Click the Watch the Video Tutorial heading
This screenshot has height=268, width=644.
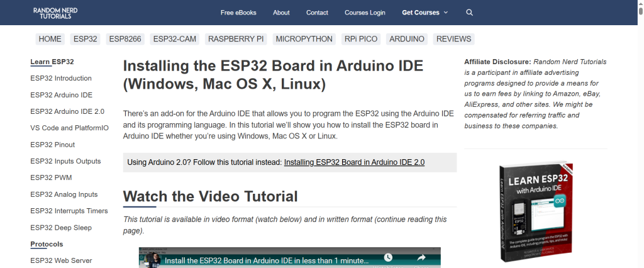coord(210,196)
